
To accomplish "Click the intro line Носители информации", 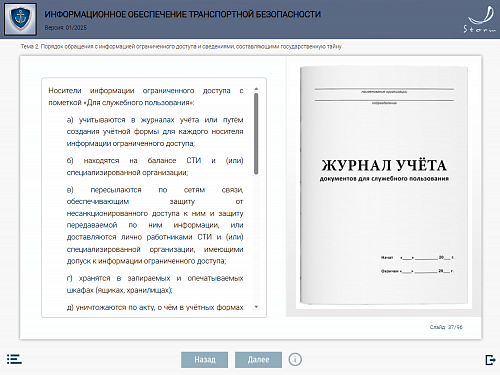I will pyautogui.click(x=146, y=96).
